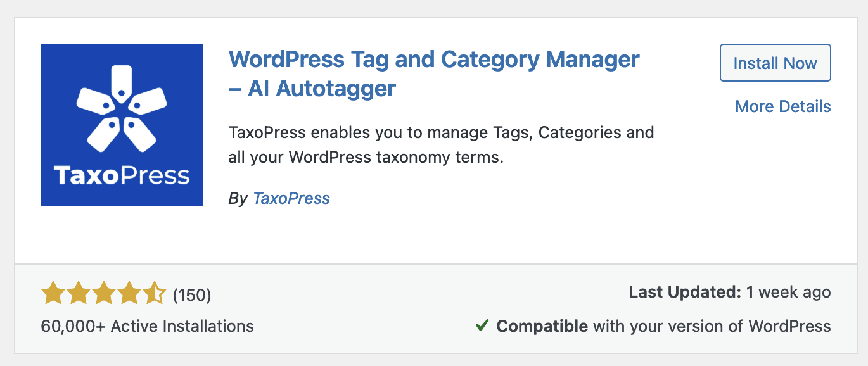Click the green compatibility checkmark icon
Viewport: 868px width, 366px height.
point(482,326)
